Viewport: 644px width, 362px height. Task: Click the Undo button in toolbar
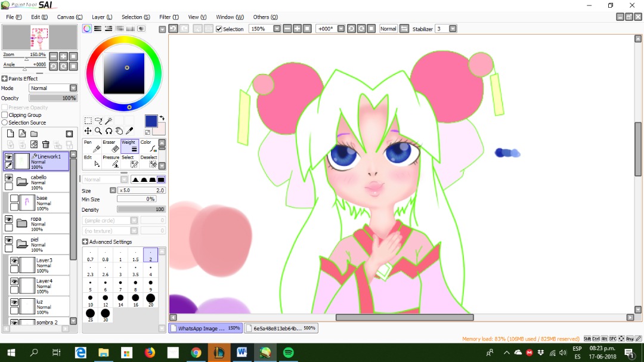tap(174, 29)
